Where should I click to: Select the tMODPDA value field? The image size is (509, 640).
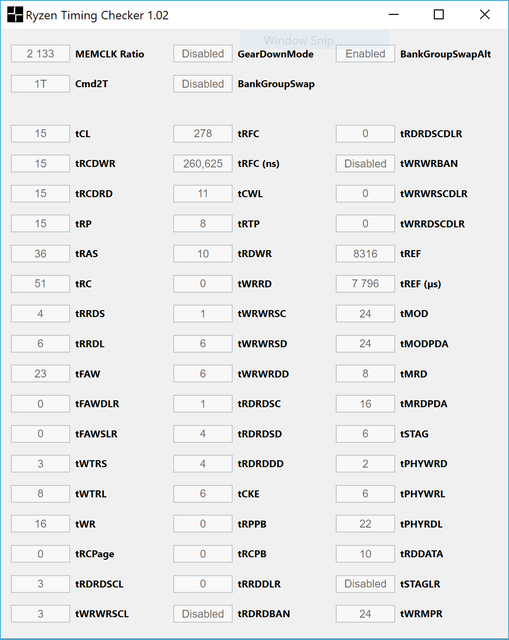(365, 344)
